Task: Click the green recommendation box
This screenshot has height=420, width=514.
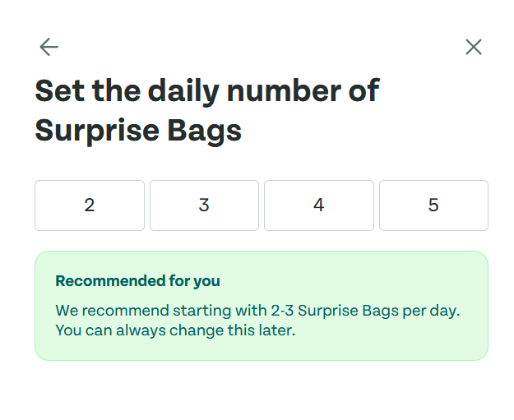Action: [261, 306]
